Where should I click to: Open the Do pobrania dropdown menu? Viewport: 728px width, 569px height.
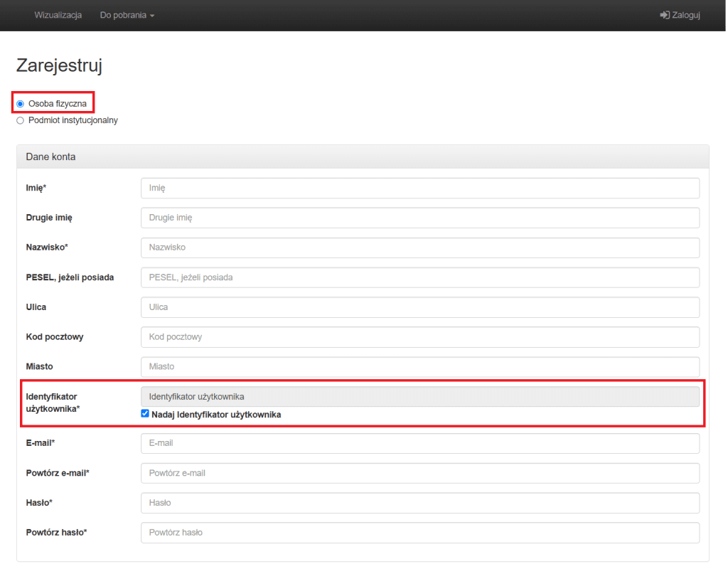127,15
